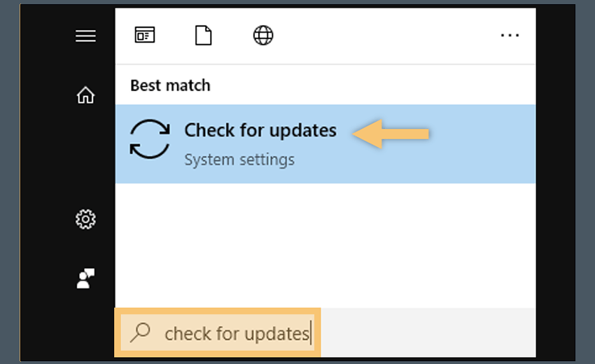Click the "Best match" heading

[x=170, y=85]
